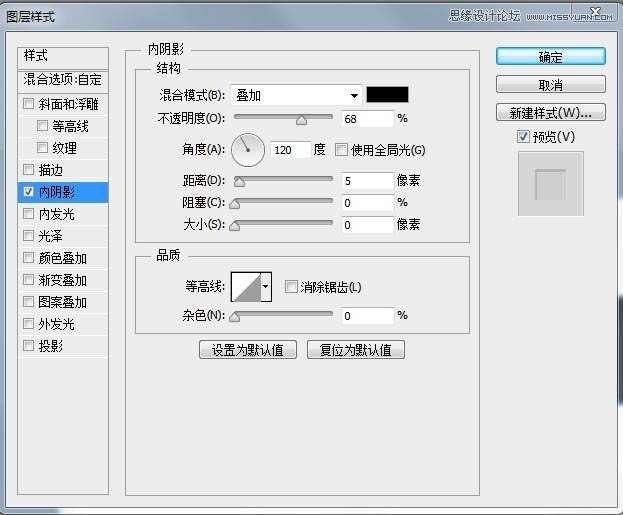Click the 距离 distance input field

click(x=366, y=181)
